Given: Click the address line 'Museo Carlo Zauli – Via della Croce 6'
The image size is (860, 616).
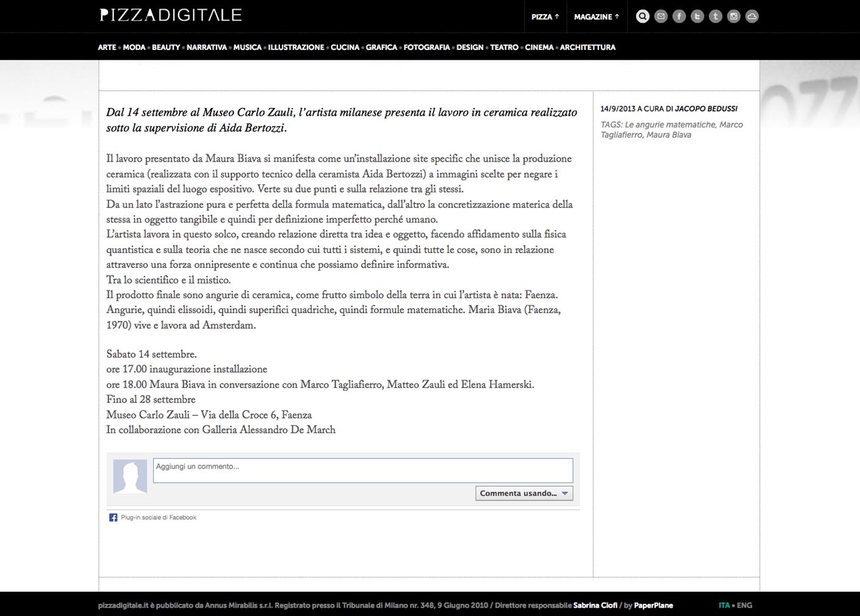Looking at the screenshot, I should pos(209,415).
